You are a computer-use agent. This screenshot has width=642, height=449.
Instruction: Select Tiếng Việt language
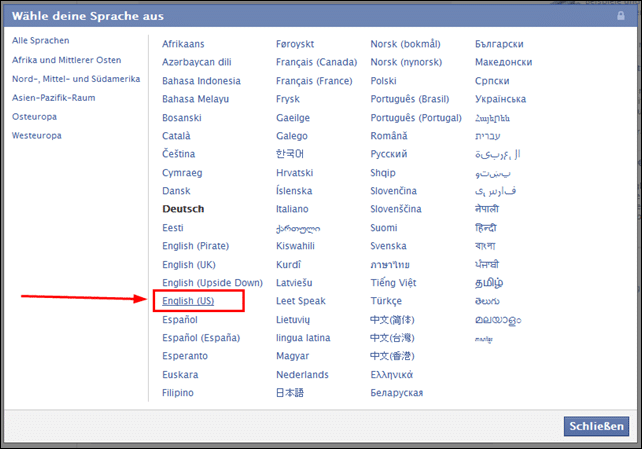[x=393, y=283]
